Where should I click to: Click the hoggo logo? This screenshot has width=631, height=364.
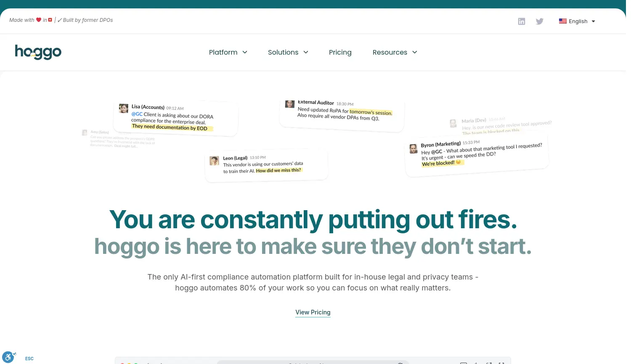[x=38, y=52]
